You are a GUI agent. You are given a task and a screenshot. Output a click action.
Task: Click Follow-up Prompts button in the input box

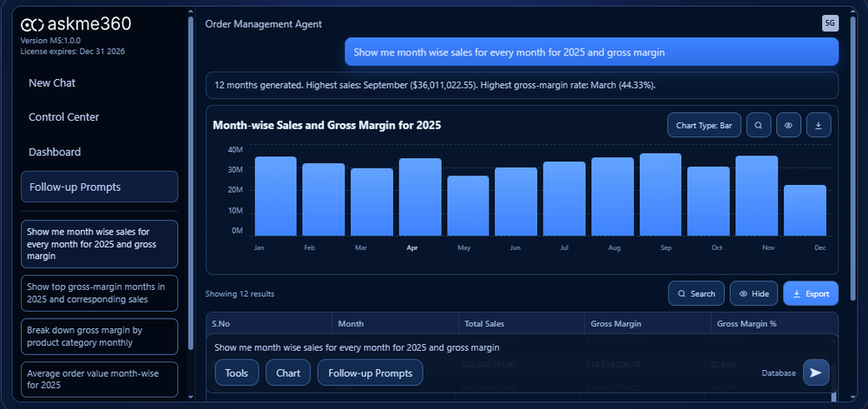coord(371,373)
